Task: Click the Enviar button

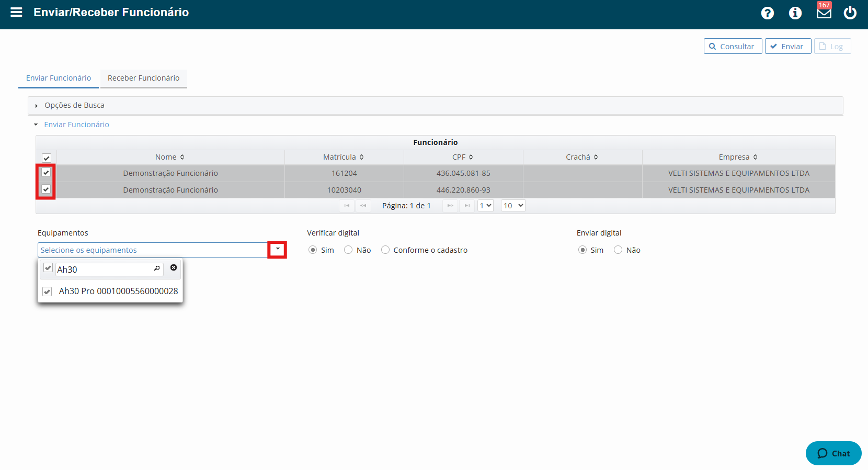Action: click(x=788, y=46)
